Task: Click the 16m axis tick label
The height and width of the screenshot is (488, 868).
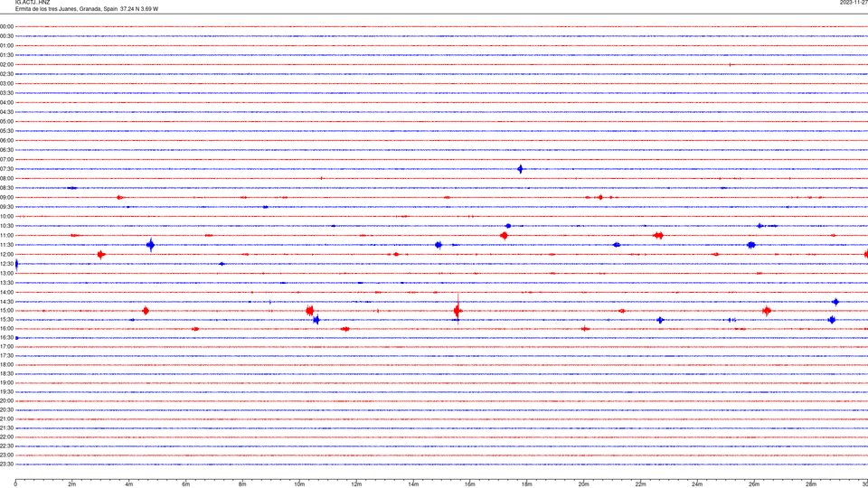Action: pyautogui.click(x=470, y=484)
